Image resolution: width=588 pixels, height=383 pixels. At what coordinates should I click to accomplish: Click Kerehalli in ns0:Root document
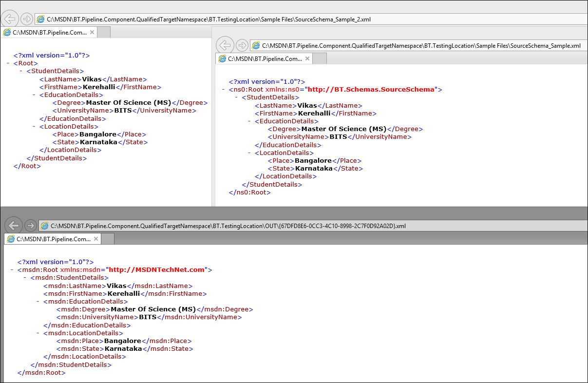[x=314, y=114]
